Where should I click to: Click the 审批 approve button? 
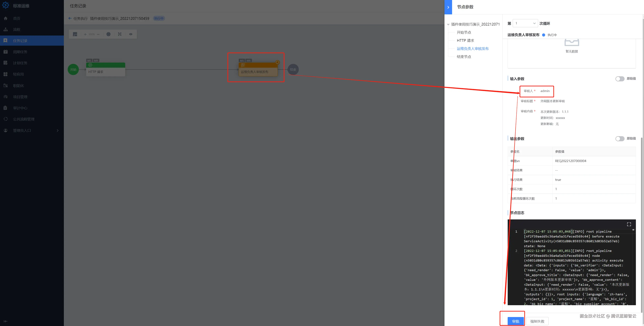pyautogui.click(x=515, y=321)
